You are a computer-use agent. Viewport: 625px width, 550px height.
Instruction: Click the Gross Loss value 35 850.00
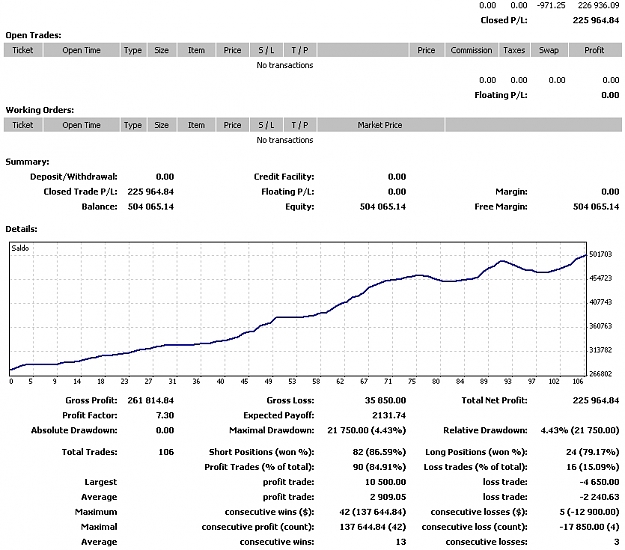point(385,401)
